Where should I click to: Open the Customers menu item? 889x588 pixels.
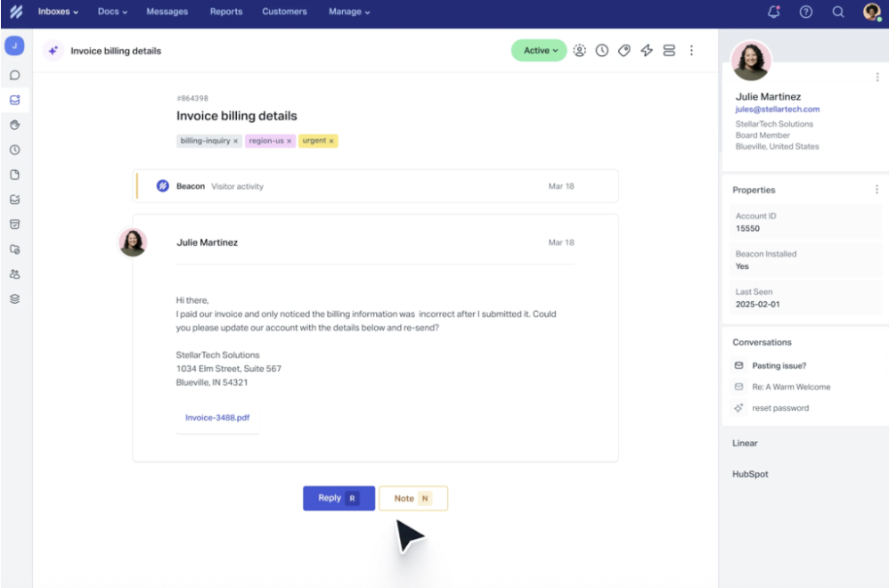[284, 12]
